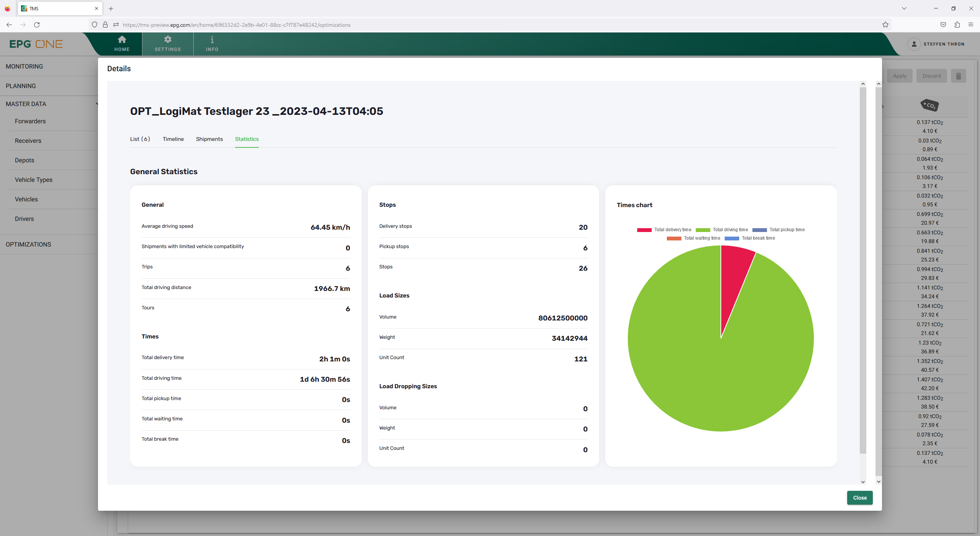980x536 pixels.
Task: Switch to the Shipments tab
Action: pos(209,139)
